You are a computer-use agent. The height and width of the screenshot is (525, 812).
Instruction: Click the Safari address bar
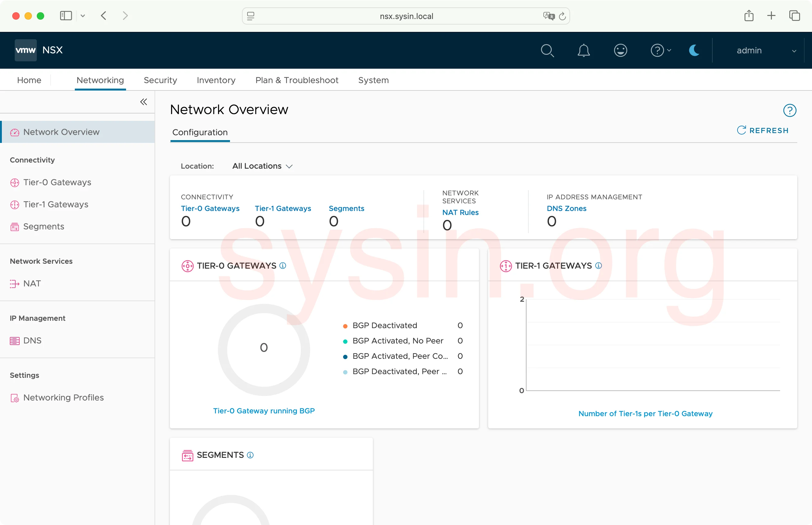[x=406, y=16]
